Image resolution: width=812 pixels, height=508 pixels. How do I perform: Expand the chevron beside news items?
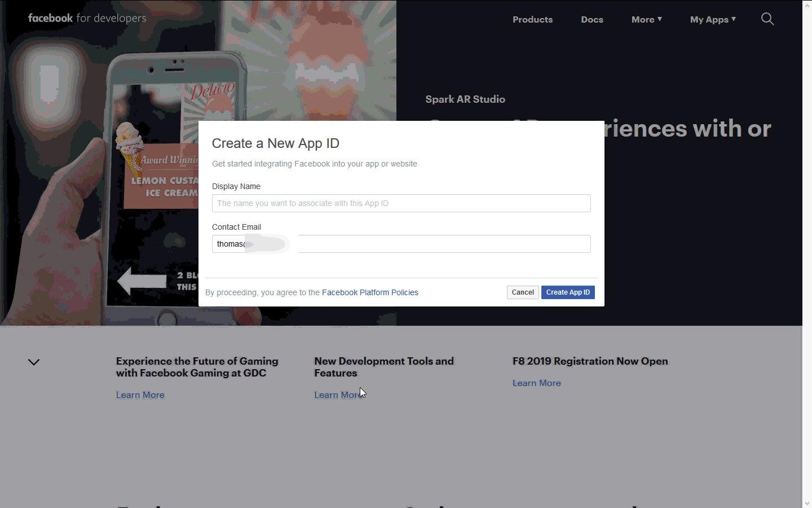point(34,362)
